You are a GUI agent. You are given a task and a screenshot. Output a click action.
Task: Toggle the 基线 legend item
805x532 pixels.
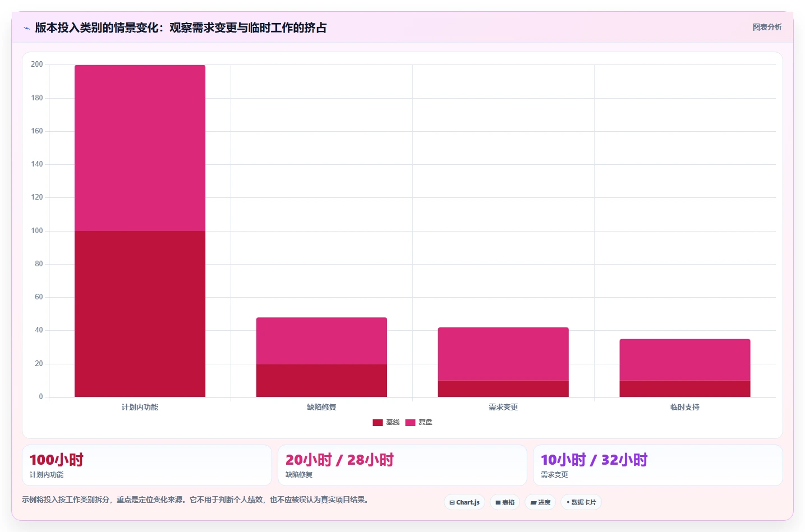click(387, 422)
